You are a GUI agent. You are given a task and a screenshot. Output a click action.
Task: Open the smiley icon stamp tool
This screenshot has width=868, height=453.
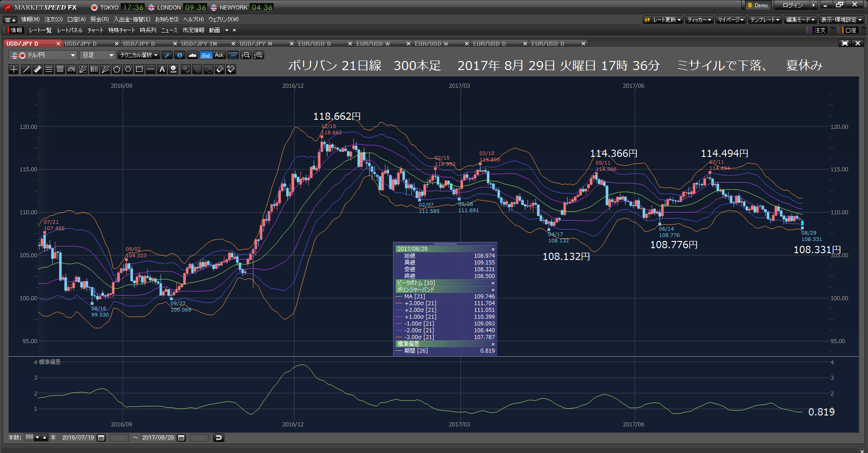click(x=173, y=69)
